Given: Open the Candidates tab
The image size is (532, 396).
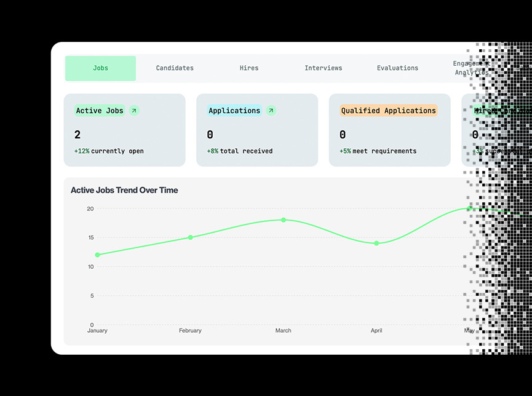Looking at the screenshot, I should (x=175, y=68).
